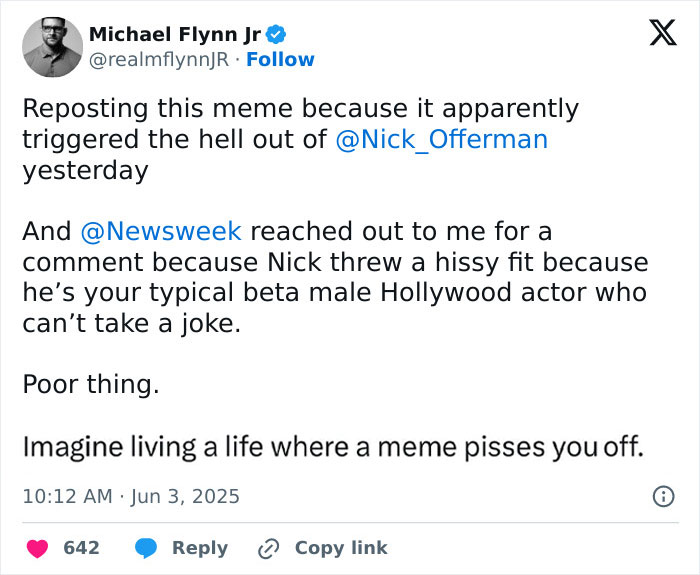Screen dimensions: 700x575
Task: Click the "Poor thing." line of text
Action: (90, 385)
